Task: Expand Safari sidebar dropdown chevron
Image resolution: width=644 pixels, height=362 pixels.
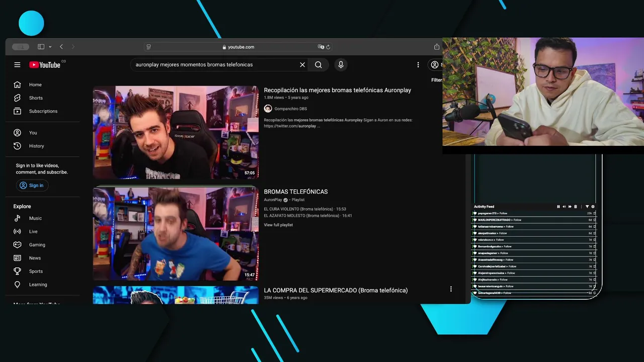Action: 50,47
